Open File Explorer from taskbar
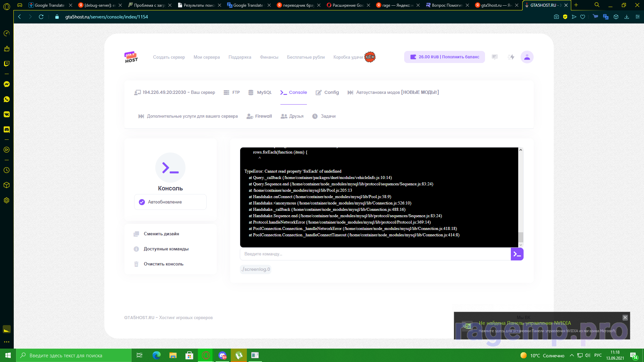The width and height of the screenshot is (644, 362). (173, 355)
